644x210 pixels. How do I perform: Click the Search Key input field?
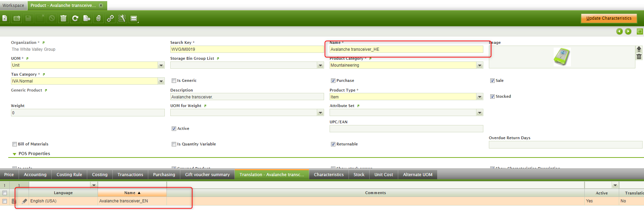pos(247,49)
